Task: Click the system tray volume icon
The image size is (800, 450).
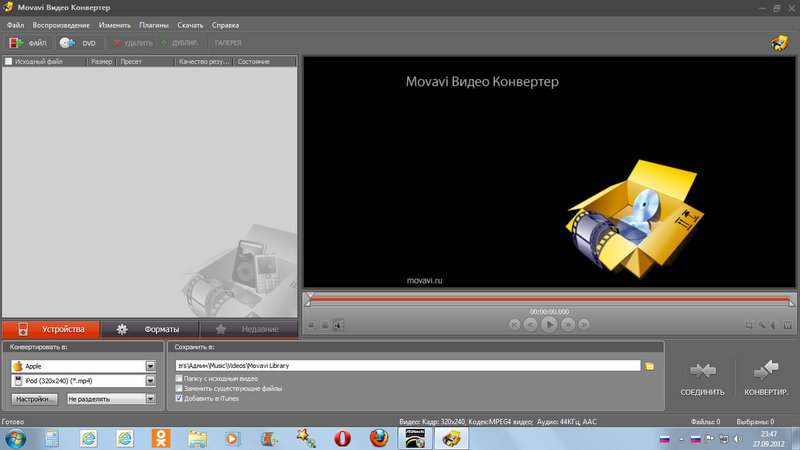Action: pyautogui.click(x=737, y=439)
